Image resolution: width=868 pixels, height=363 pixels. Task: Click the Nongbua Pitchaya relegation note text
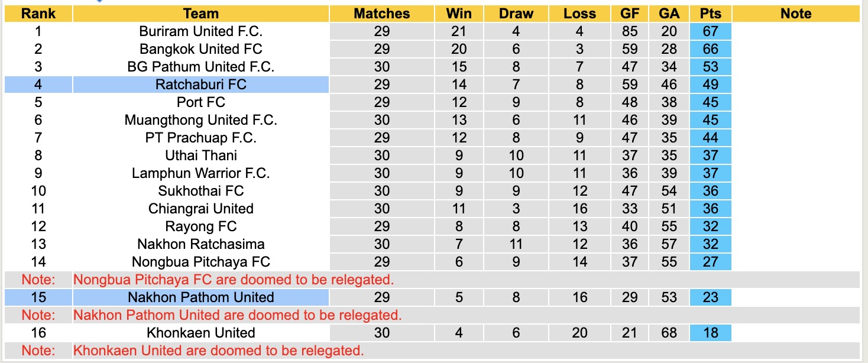pyautogui.click(x=234, y=280)
